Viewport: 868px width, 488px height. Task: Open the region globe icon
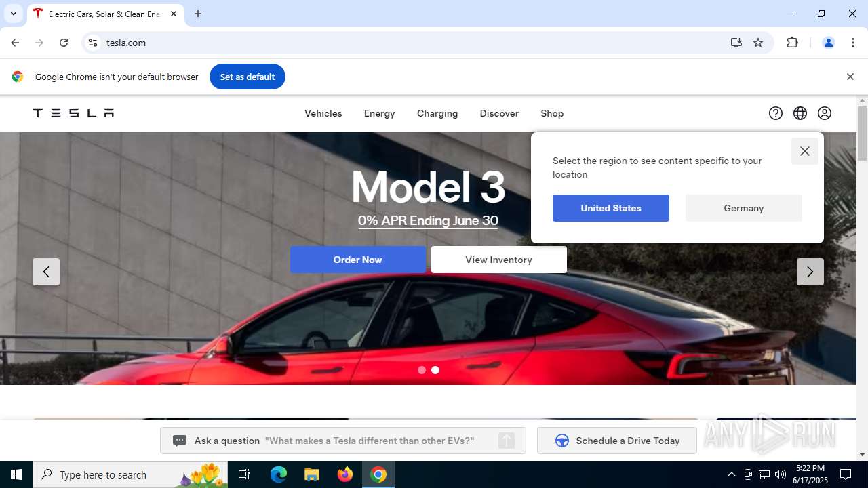tap(800, 113)
